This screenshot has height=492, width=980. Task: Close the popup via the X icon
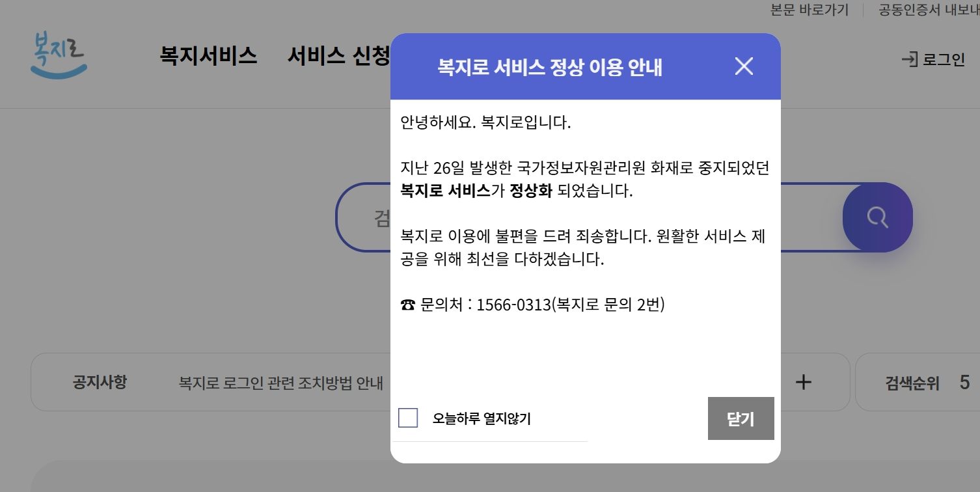pos(743,66)
